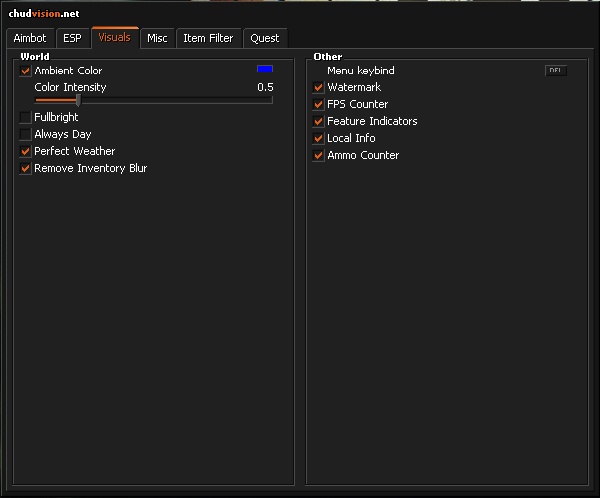The height and width of the screenshot is (498, 600).
Task: Disable the Watermark option
Action: tap(318, 87)
